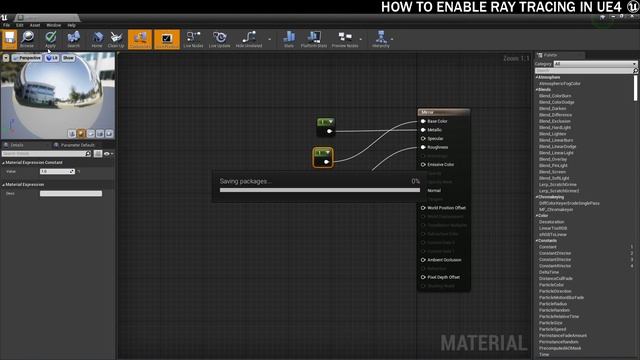Open the Category dropdown in Palette
The width and height of the screenshot is (640, 360).
tap(595, 64)
